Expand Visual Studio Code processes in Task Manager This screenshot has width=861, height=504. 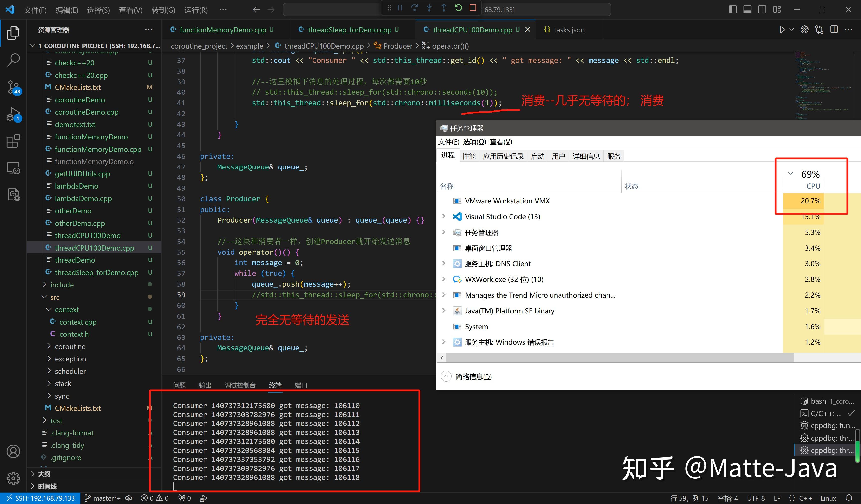(x=444, y=216)
